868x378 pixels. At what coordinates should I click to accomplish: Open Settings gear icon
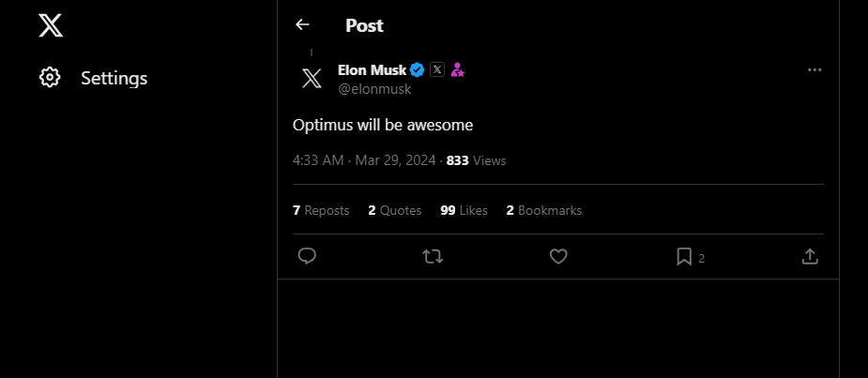point(50,78)
